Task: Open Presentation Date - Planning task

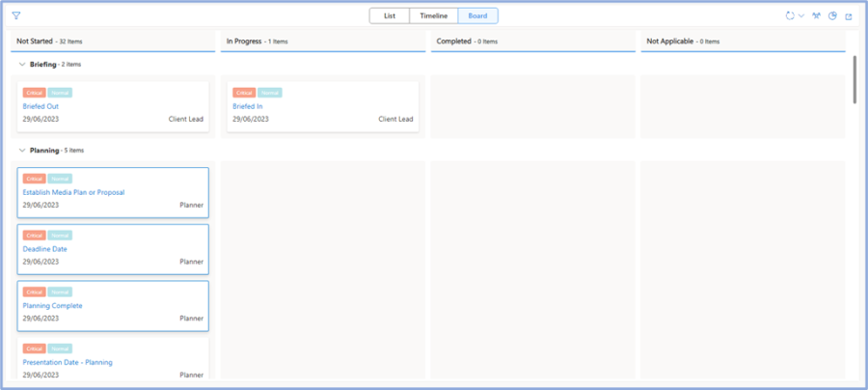Action: [x=68, y=362]
